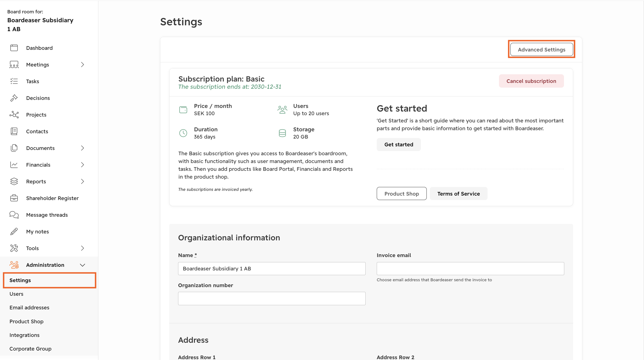Click the Projects network icon

[x=14, y=115]
